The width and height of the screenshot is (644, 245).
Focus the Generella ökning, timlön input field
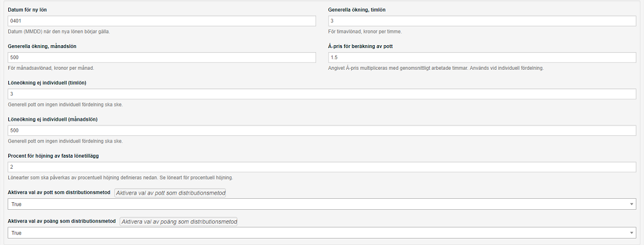tap(482, 21)
